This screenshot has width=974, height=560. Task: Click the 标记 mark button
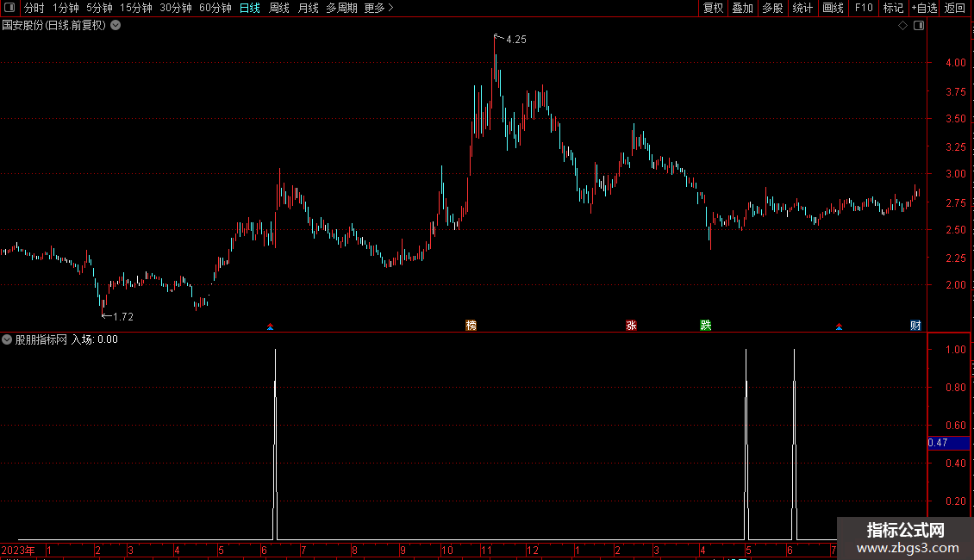click(893, 8)
